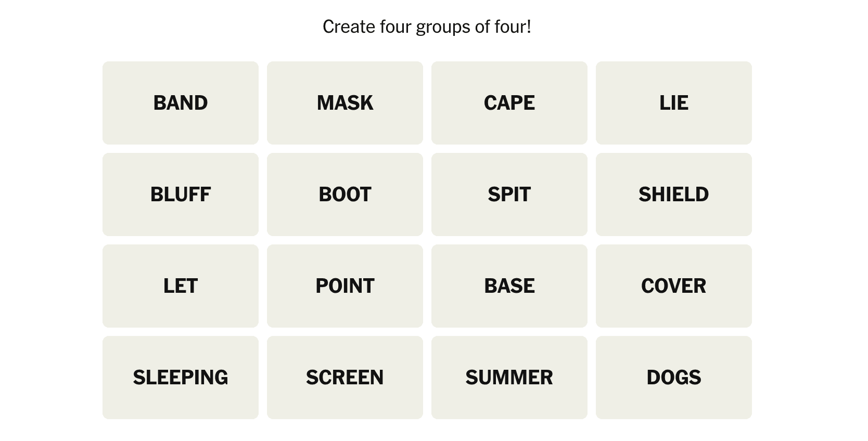This screenshot has height=441, width=868.
Task: Select the SCREEN tile
Action: coord(345,378)
